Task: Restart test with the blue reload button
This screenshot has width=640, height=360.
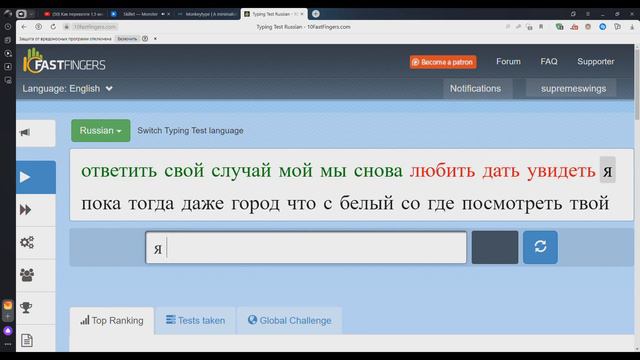Action: tap(540, 247)
